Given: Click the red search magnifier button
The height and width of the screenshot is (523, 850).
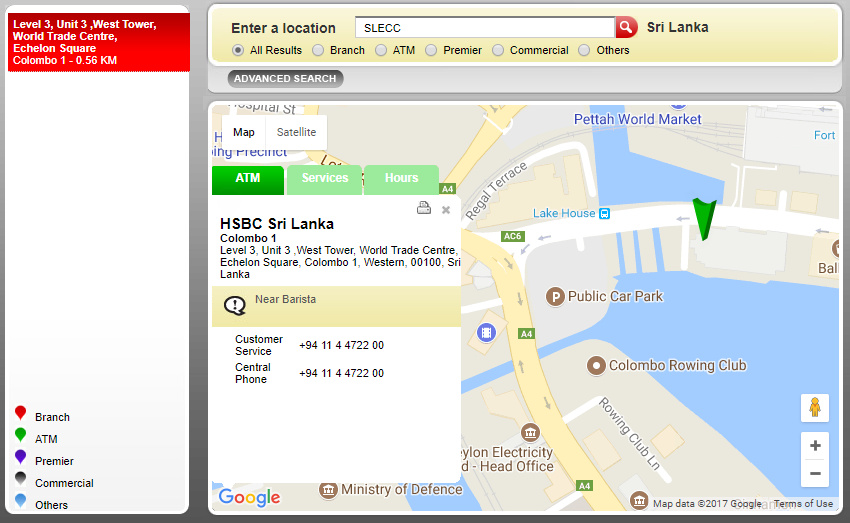Looking at the screenshot, I should coord(626,27).
